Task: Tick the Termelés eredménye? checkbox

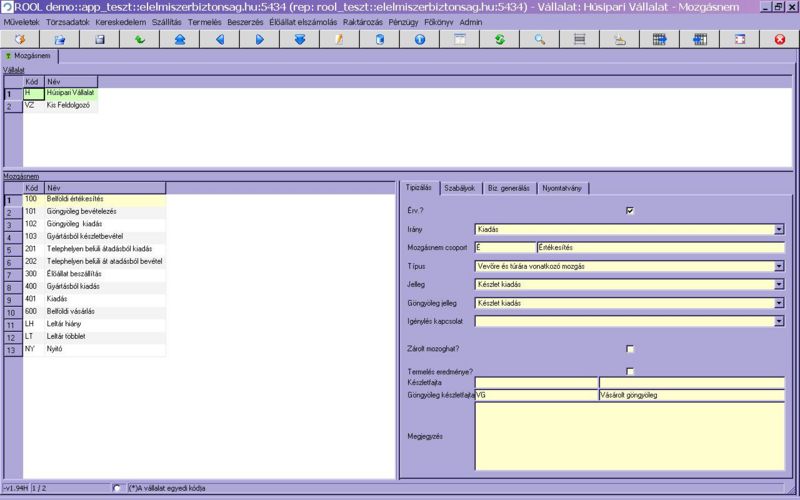Action: [630, 371]
